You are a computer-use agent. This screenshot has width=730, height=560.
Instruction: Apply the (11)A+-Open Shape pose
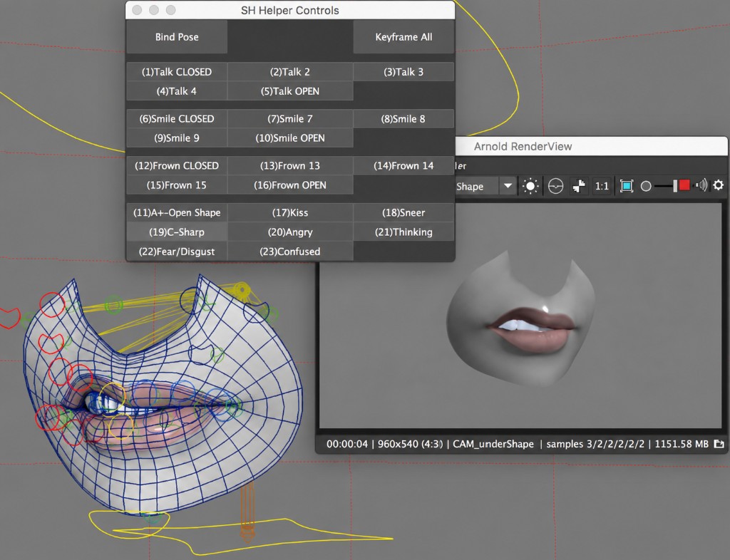(177, 212)
